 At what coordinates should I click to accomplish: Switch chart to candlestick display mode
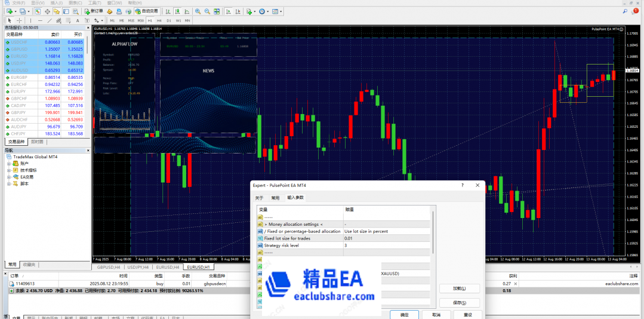click(x=178, y=11)
